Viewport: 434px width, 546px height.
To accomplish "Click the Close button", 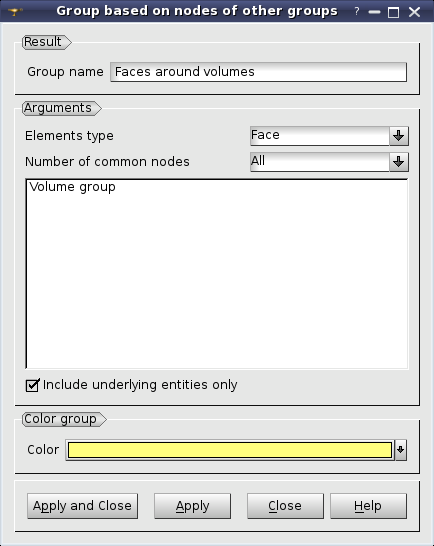I will [285, 506].
